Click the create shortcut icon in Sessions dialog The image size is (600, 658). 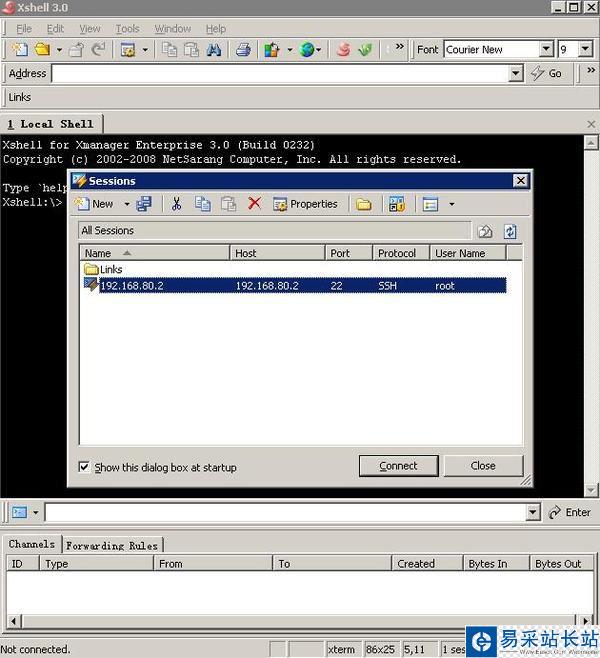pos(397,204)
